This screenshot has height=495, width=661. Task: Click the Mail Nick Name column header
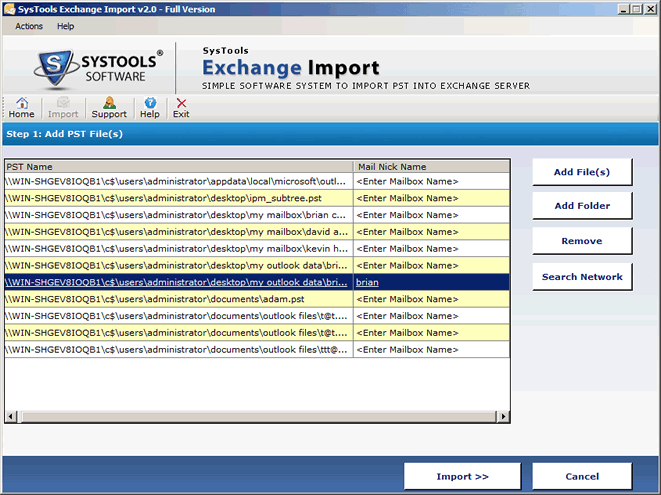[432, 167]
